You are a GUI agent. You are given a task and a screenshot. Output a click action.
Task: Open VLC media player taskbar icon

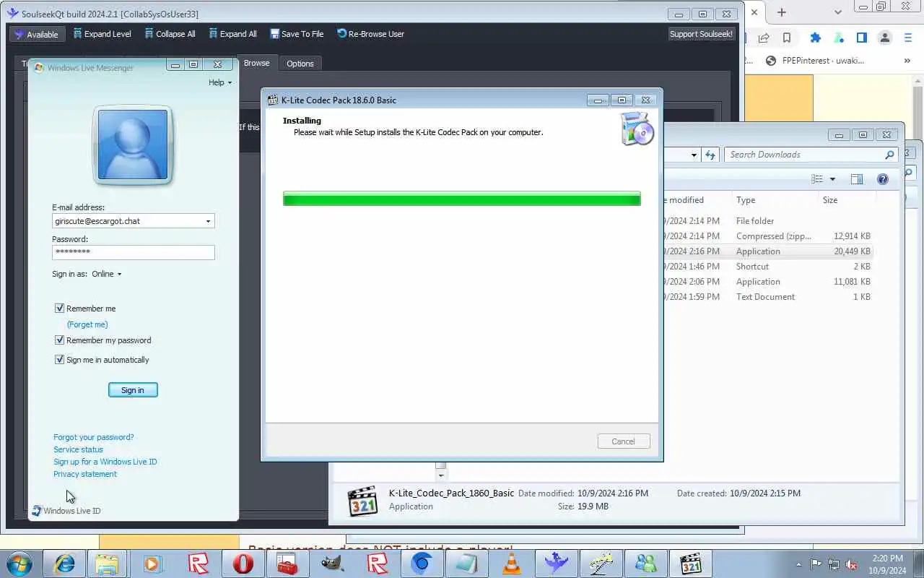[x=512, y=564]
